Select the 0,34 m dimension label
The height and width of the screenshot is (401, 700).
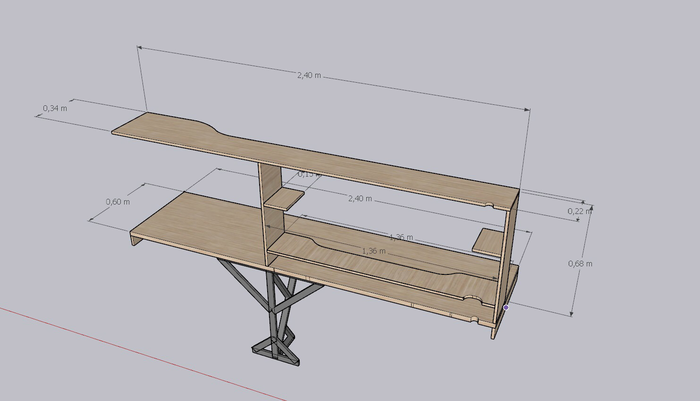[x=55, y=107]
